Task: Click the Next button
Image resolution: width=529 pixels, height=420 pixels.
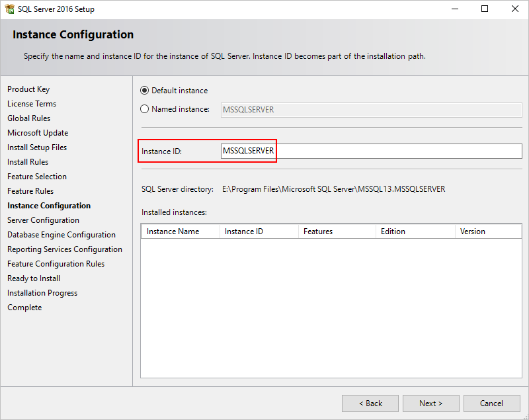Action: 431,403
